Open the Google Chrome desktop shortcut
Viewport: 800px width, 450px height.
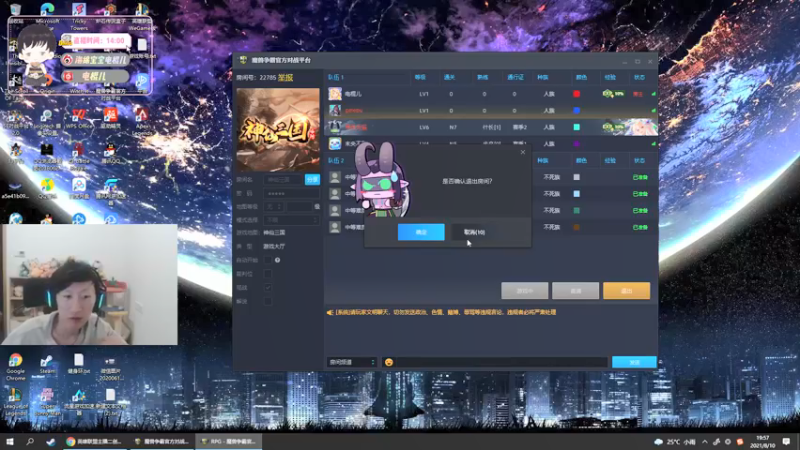pyautogui.click(x=15, y=366)
